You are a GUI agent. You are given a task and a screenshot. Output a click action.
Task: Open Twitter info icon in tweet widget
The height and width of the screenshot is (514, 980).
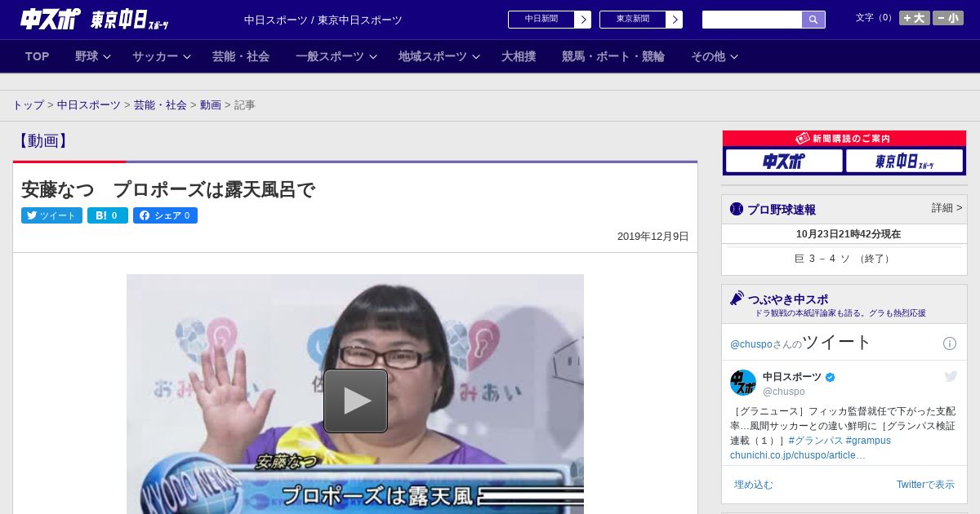tap(950, 343)
